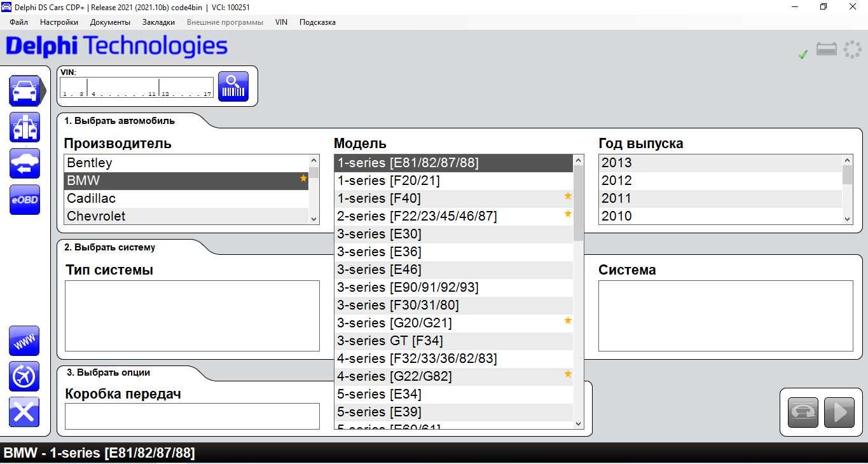Click the star next to 1-series [F40]
Viewport: 868px width, 464px height.
[568, 196]
